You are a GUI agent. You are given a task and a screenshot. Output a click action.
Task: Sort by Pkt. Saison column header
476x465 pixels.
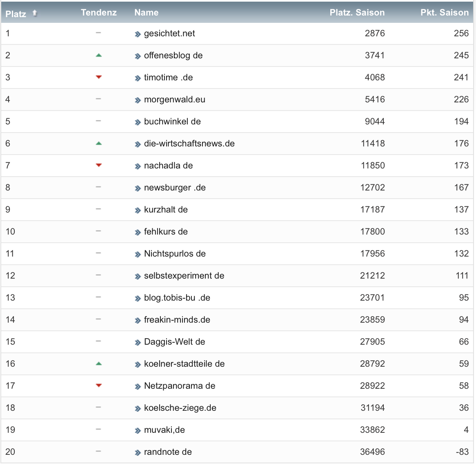[444, 13]
